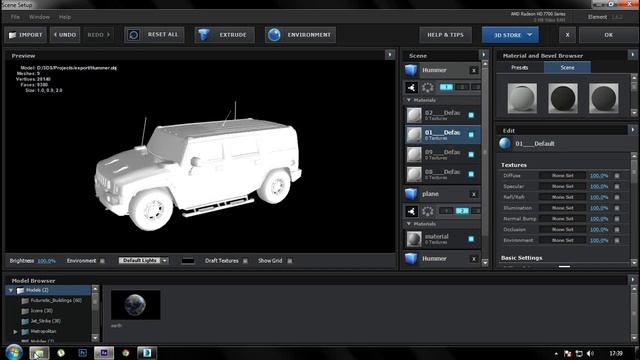
Task: Select the 02___Default material sphere
Action: 414,115
